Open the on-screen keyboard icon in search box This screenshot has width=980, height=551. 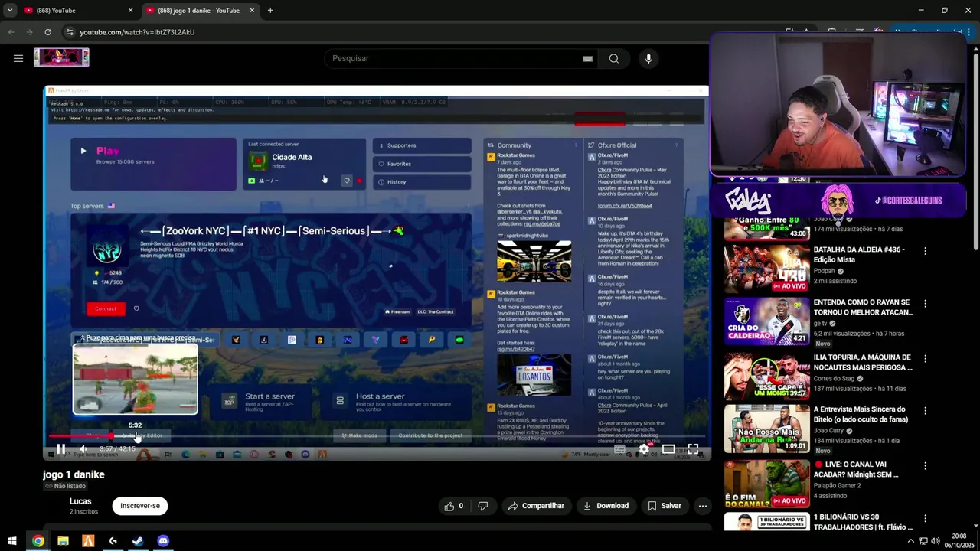tap(587, 58)
